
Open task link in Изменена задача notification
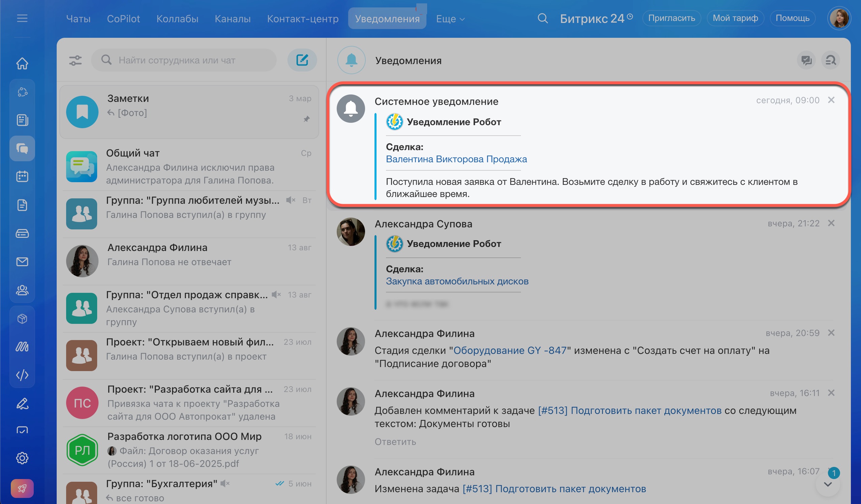(554, 489)
